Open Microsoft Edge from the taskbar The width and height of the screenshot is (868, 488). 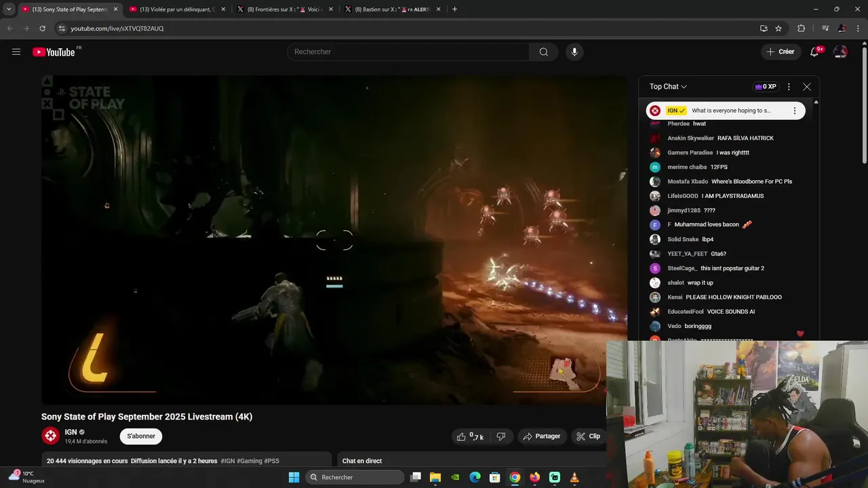(x=475, y=477)
